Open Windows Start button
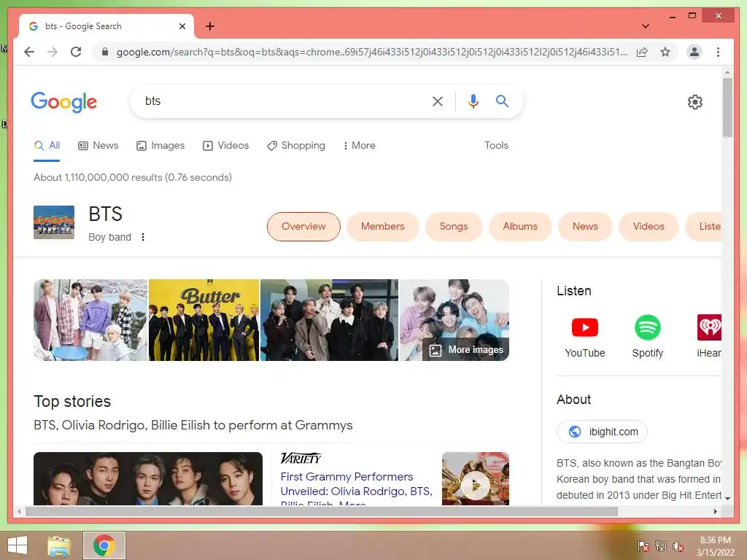 coord(18,545)
